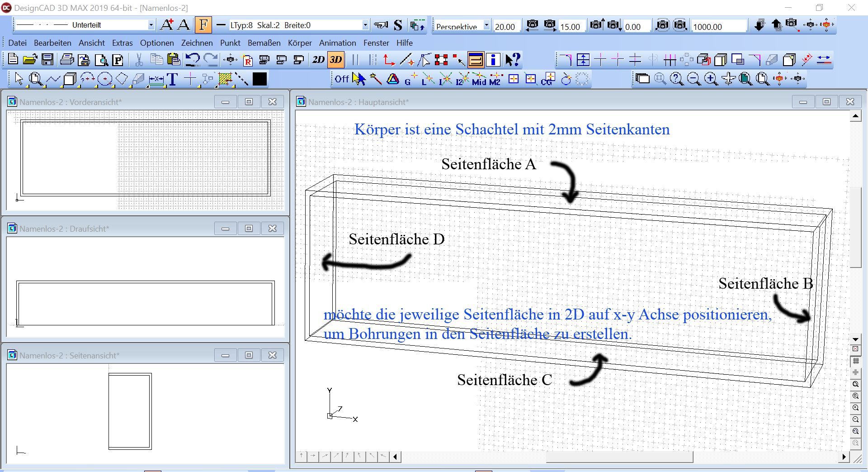The image size is (868, 472).
Task: Click the Zoom In magnifier icon
Action: click(x=711, y=79)
